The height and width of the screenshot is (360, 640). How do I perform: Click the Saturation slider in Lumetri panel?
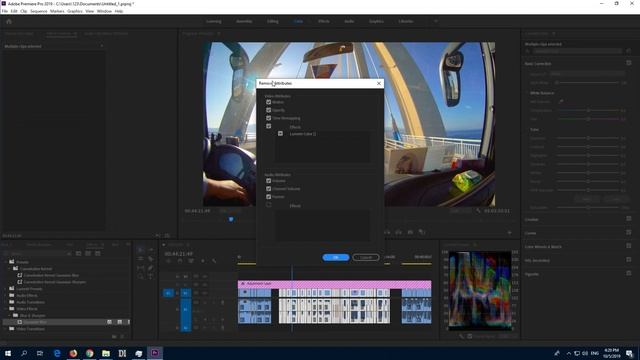click(588, 207)
